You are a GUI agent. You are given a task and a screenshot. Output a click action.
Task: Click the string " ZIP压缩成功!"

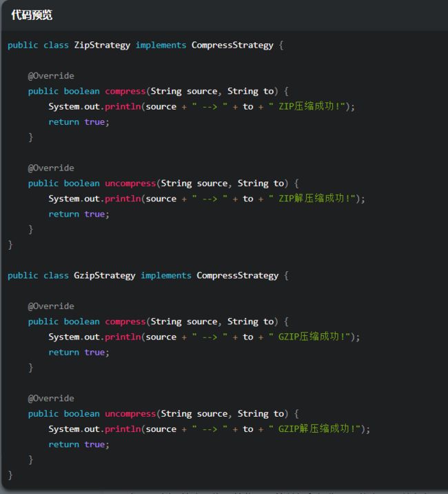(307, 106)
